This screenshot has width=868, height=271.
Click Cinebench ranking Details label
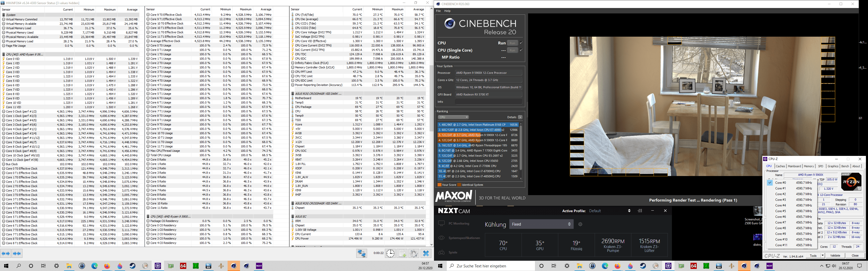[x=512, y=117]
